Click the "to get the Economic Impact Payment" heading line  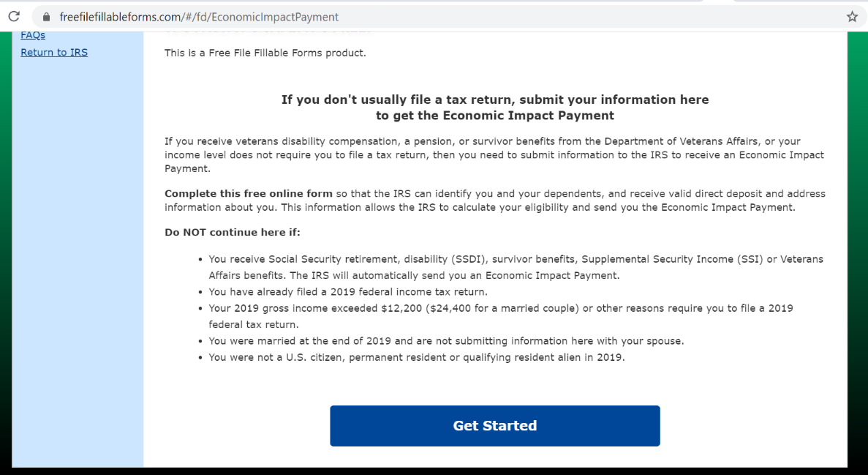point(494,116)
